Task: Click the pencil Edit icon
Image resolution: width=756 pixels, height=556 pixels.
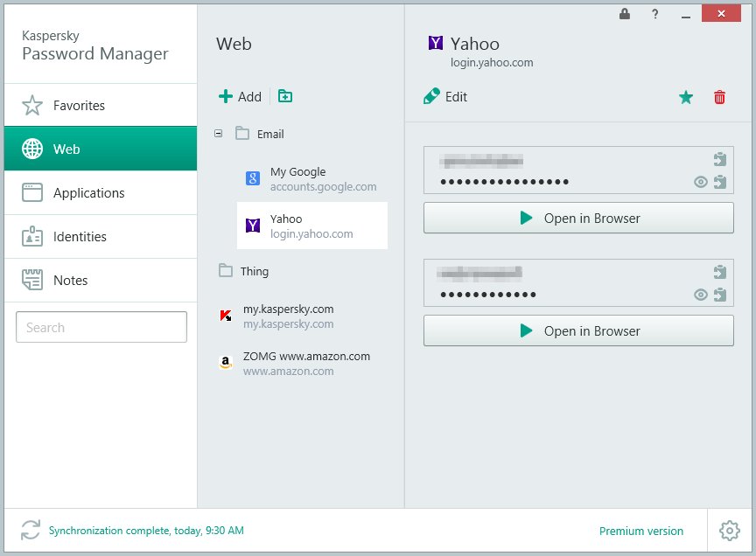Action: (431, 96)
